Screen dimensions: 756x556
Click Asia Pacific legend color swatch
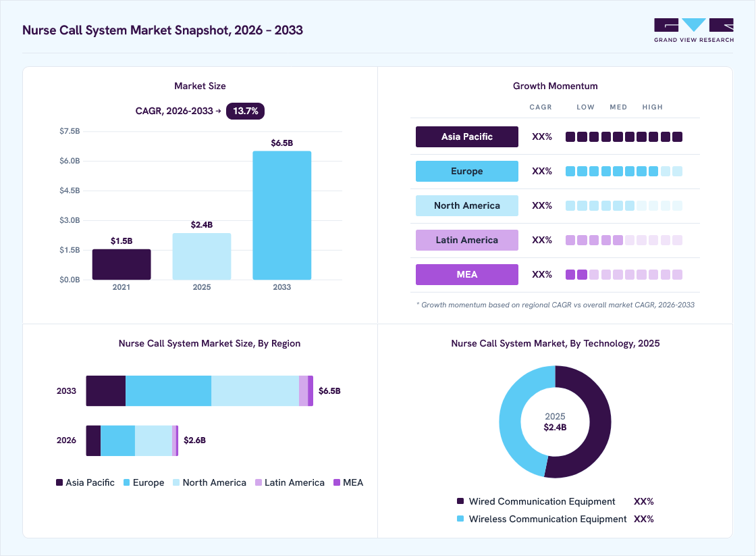59,482
